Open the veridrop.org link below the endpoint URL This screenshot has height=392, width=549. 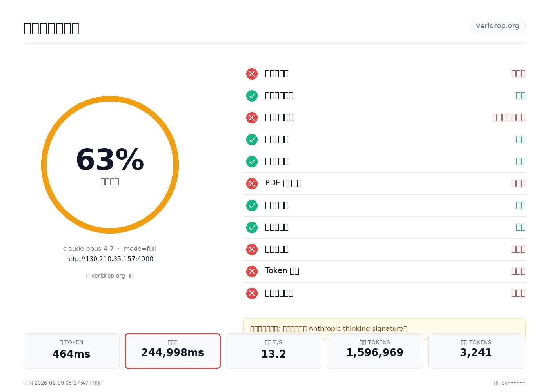coord(110,276)
